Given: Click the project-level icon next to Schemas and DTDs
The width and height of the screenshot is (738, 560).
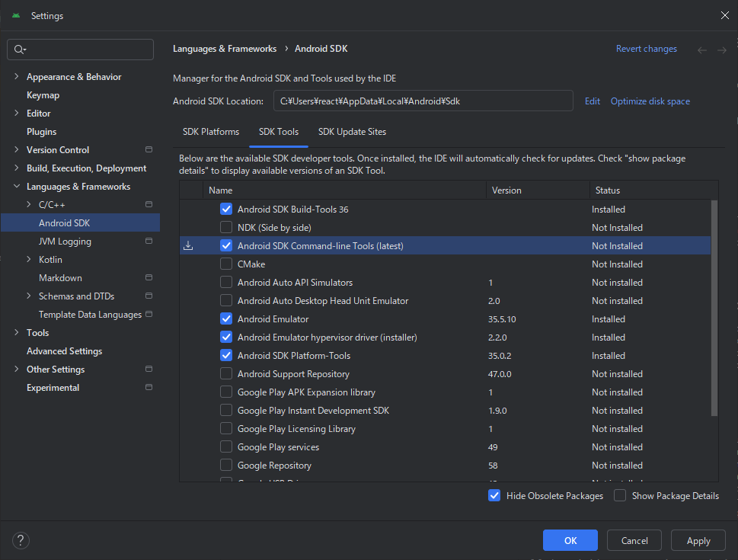Looking at the screenshot, I should click(149, 296).
